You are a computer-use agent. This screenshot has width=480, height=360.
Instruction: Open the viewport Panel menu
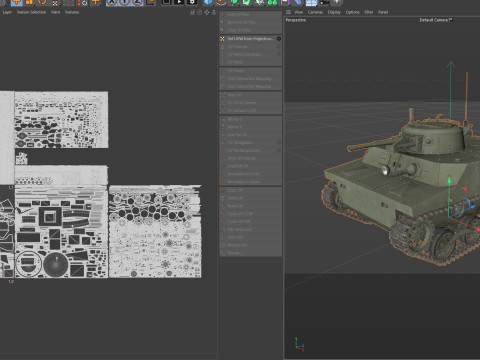383,12
